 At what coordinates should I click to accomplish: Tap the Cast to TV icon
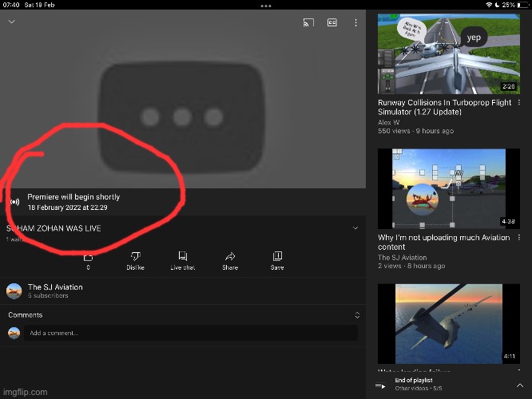pyautogui.click(x=308, y=22)
